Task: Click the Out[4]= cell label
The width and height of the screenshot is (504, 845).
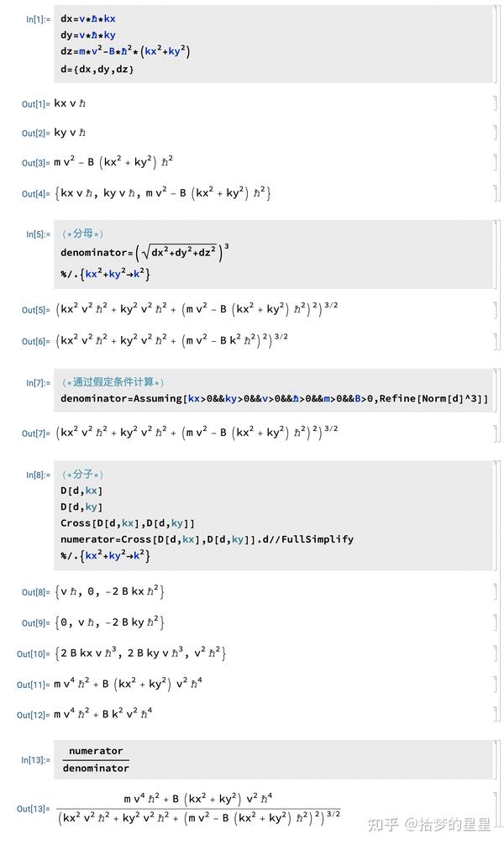Action: coord(36,194)
